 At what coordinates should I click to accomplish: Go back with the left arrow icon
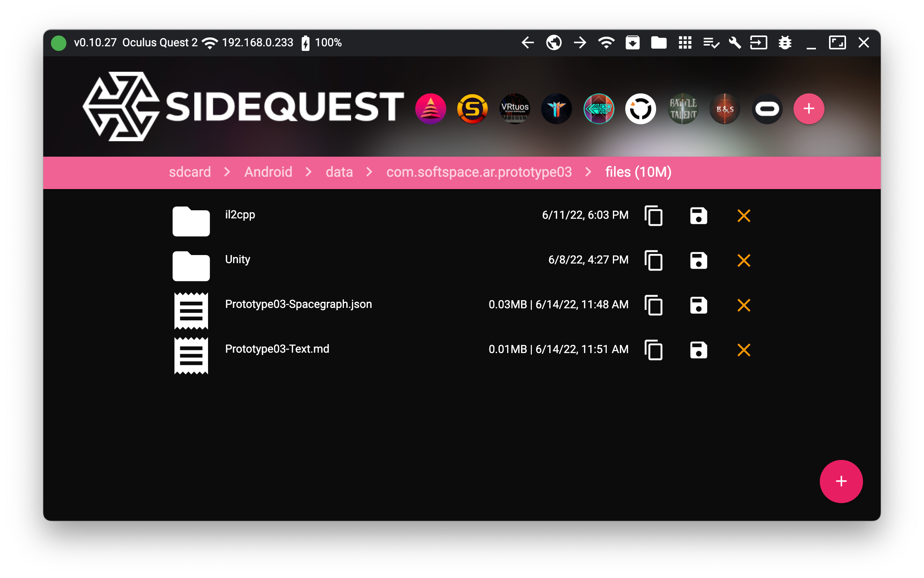coord(527,42)
